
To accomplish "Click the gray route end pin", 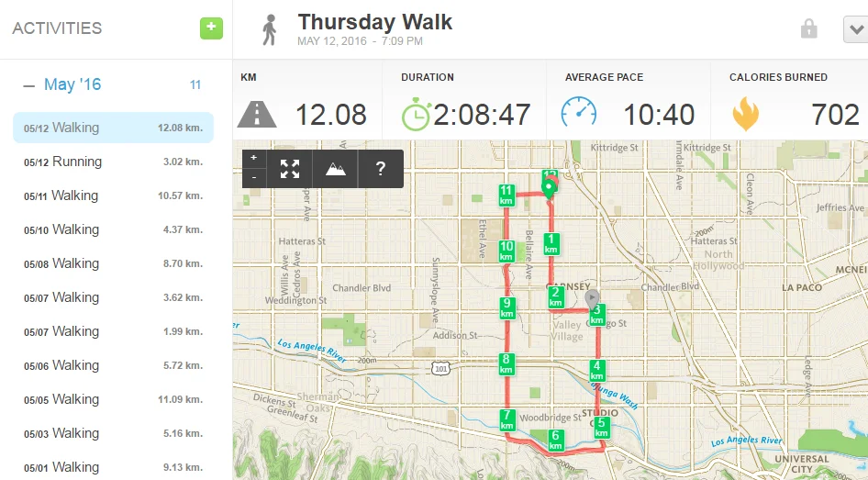I will point(592,297).
